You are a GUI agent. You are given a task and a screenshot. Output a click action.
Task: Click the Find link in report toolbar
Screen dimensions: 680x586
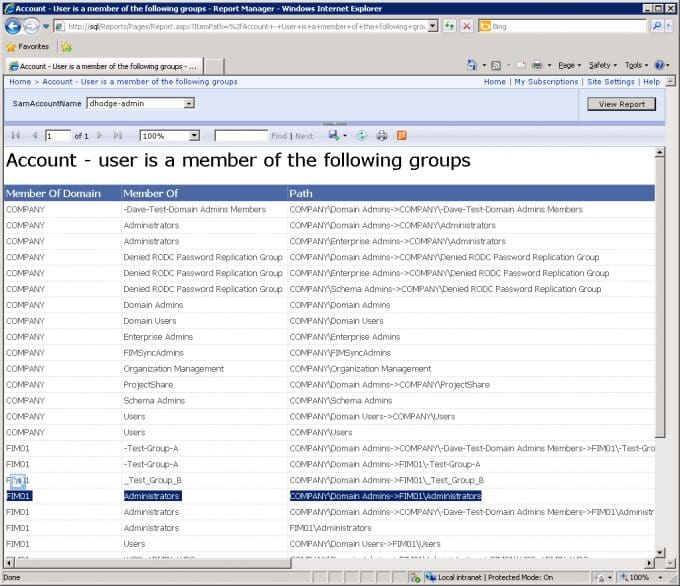(279, 136)
